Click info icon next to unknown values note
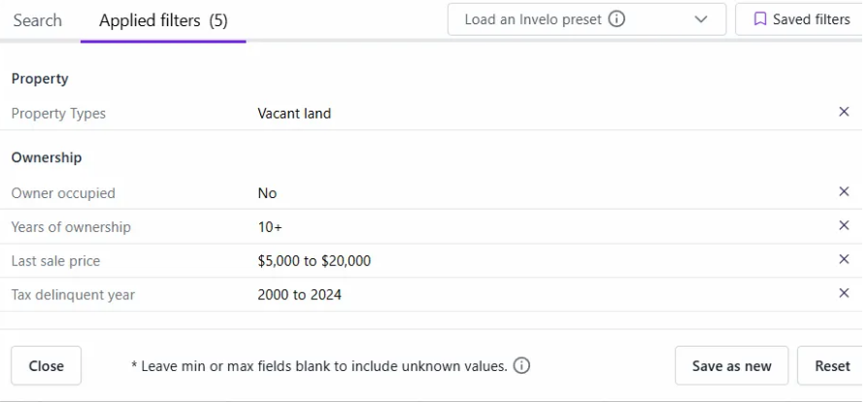868x402 pixels. pyautogui.click(x=521, y=366)
